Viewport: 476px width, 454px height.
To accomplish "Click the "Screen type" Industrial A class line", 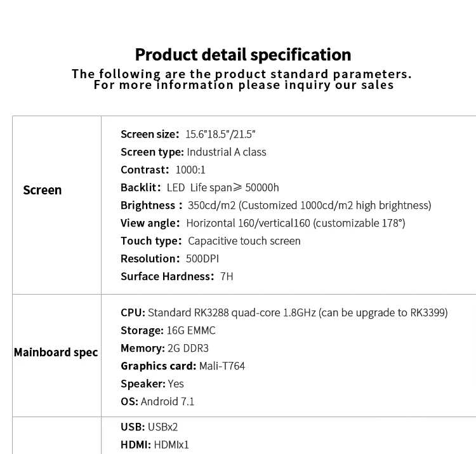I will pos(194,152).
